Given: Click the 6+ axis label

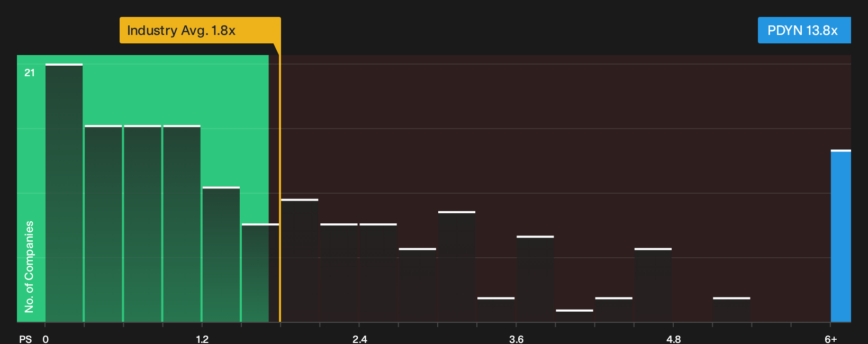Looking at the screenshot, I should click(x=831, y=339).
